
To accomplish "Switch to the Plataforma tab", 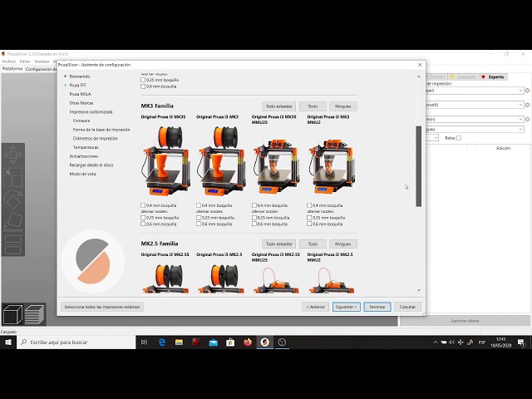I will pos(12,69).
